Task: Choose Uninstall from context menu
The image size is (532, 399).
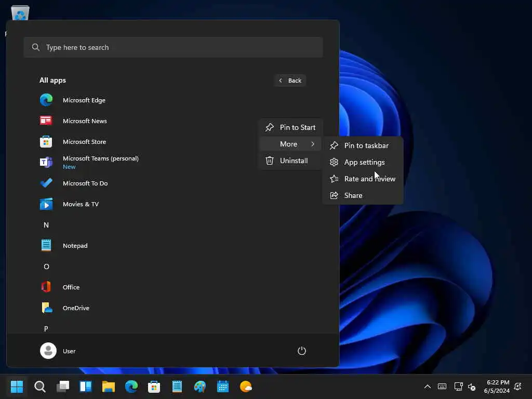Action: 290,161
